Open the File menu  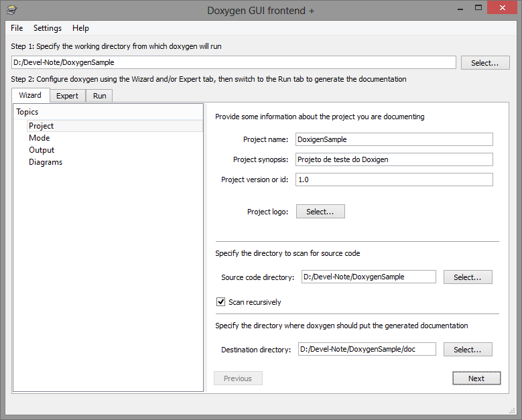point(17,28)
